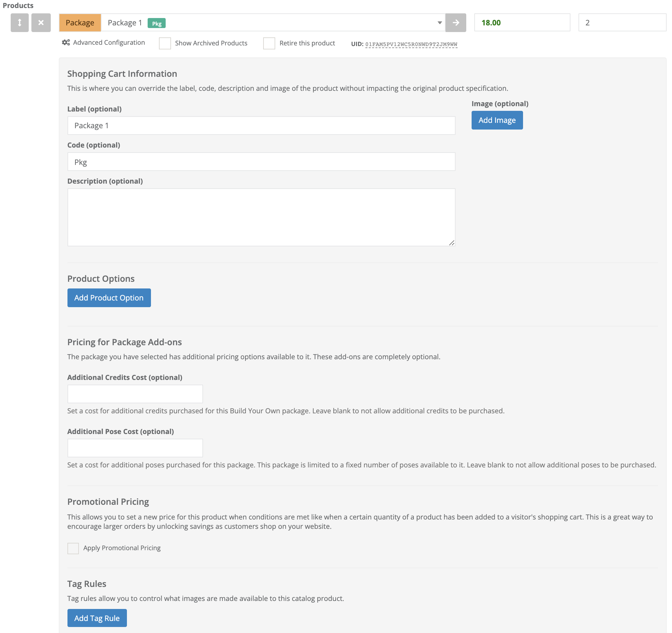Click the Additional Pose Cost field

tap(135, 448)
